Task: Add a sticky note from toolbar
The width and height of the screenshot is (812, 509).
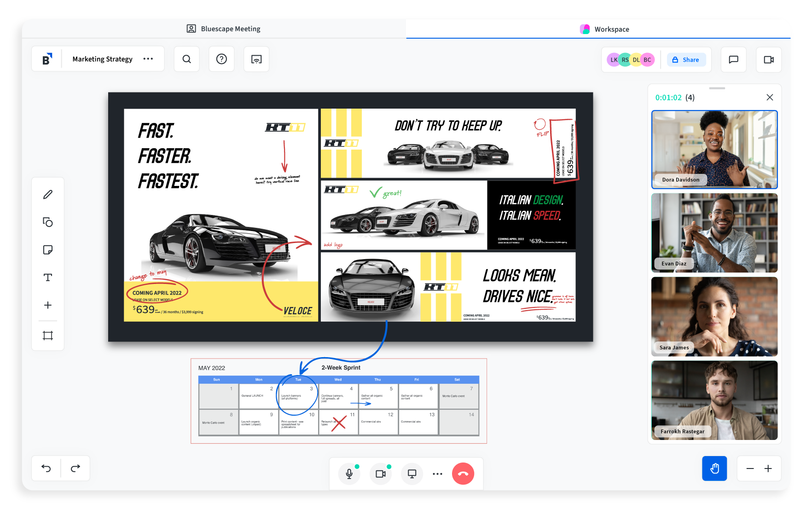Action: click(48, 250)
